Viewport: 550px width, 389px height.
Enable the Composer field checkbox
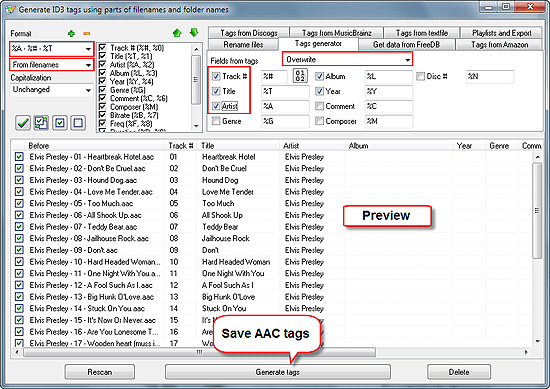point(319,121)
